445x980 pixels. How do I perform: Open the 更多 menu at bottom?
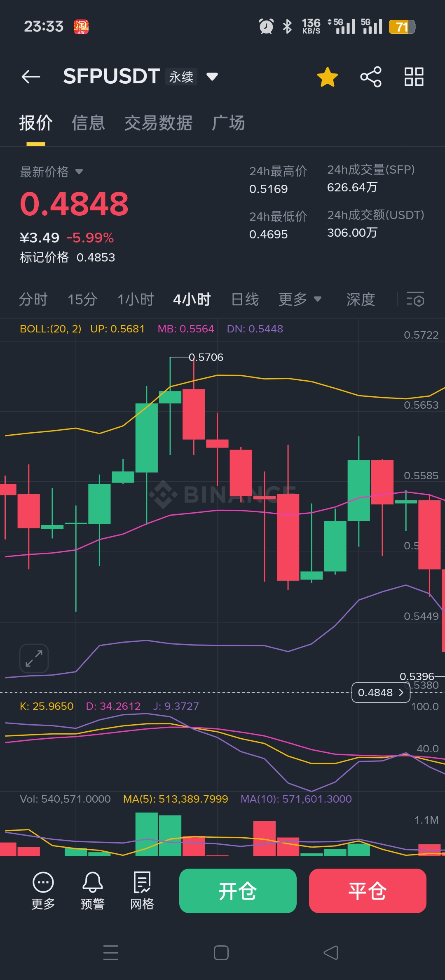point(43,891)
